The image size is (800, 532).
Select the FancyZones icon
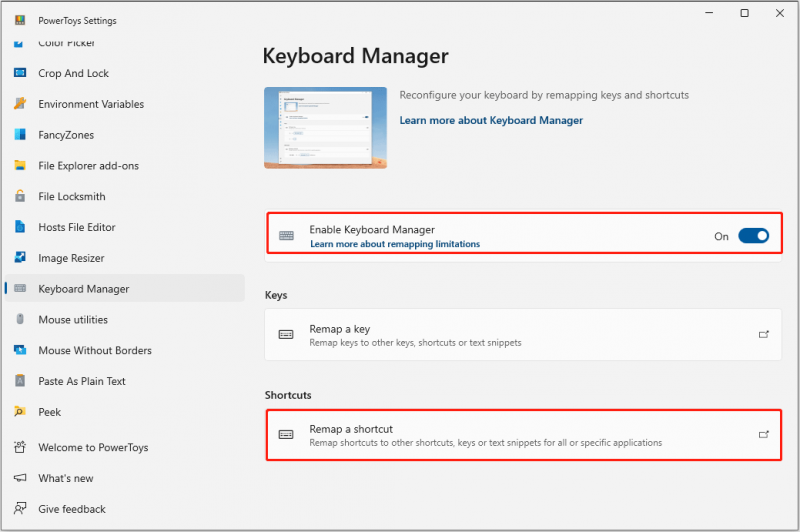[20, 135]
